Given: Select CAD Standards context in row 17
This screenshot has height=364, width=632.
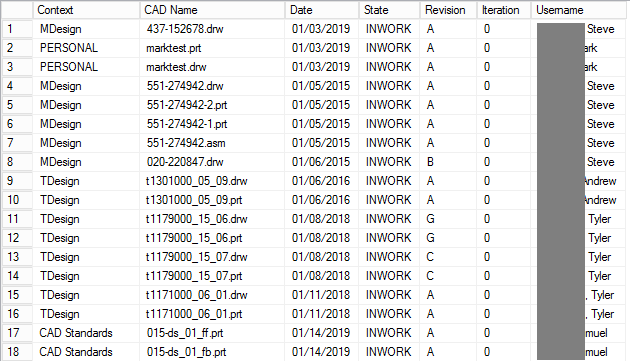Looking at the screenshot, I should (86, 333).
